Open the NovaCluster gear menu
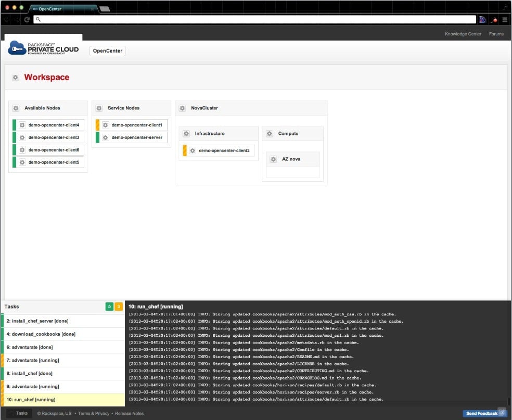The height and width of the screenshot is (420, 512). pos(183,108)
